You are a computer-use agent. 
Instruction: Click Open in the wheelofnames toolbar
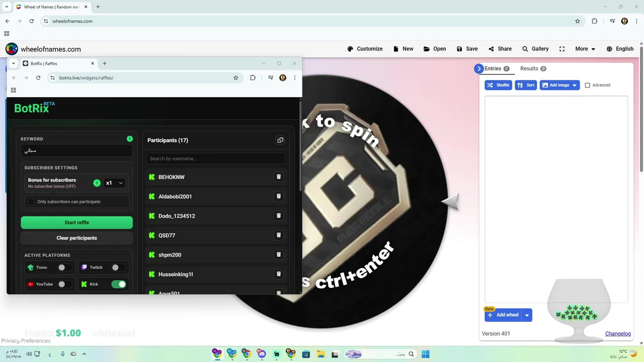click(x=435, y=49)
